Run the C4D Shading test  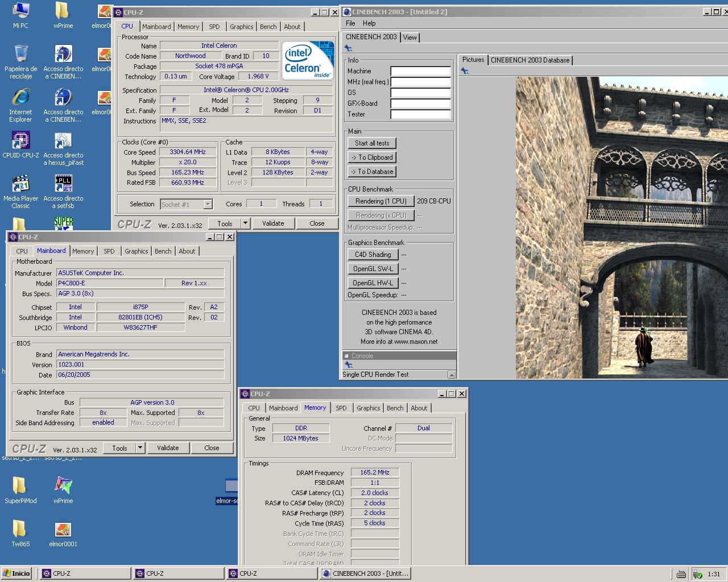click(373, 255)
